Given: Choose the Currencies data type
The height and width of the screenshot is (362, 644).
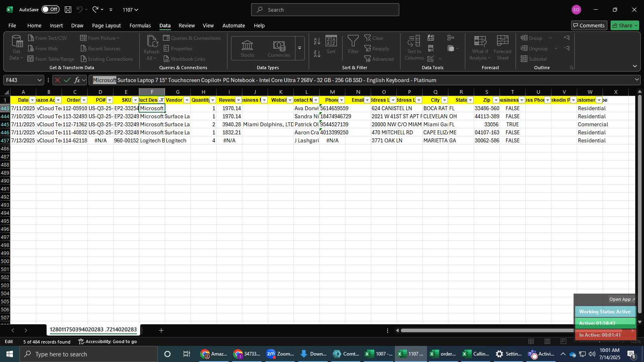Looking at the screenshot, I should [x=279, y=49].
